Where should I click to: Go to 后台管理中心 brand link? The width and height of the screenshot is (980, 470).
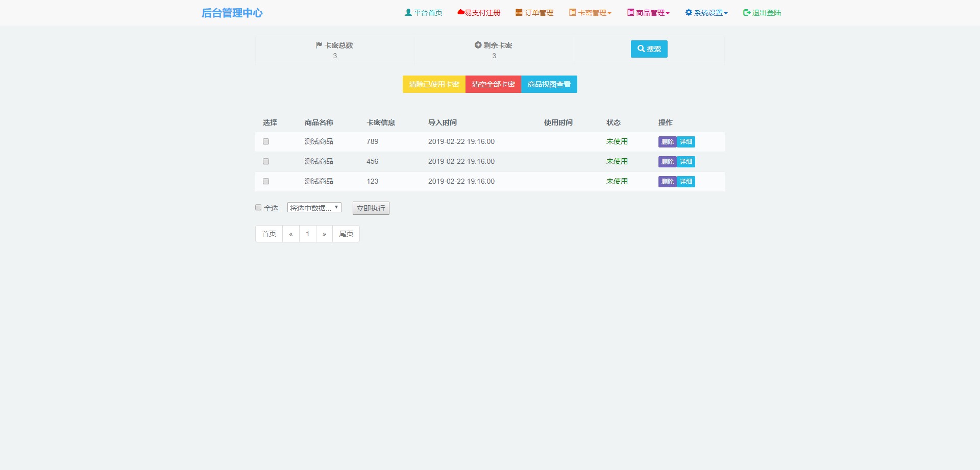pos(232,13)
